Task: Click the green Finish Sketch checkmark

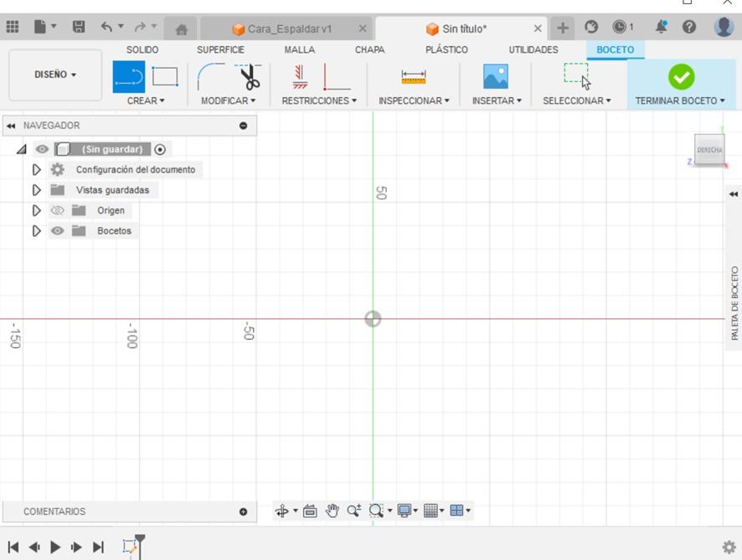Action: pyautogui.click(x=682, y=77)
